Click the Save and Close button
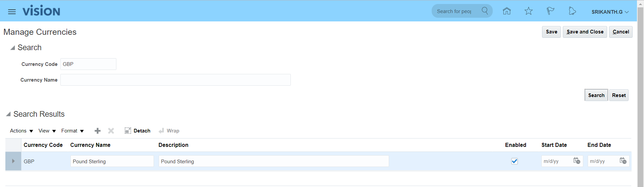Screen dimensions: 644x187 585,32
